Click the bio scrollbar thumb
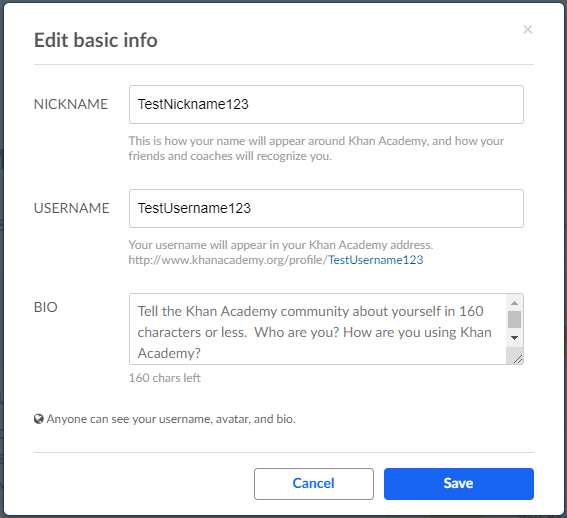The image size is (567, 518). pos(514,319)
